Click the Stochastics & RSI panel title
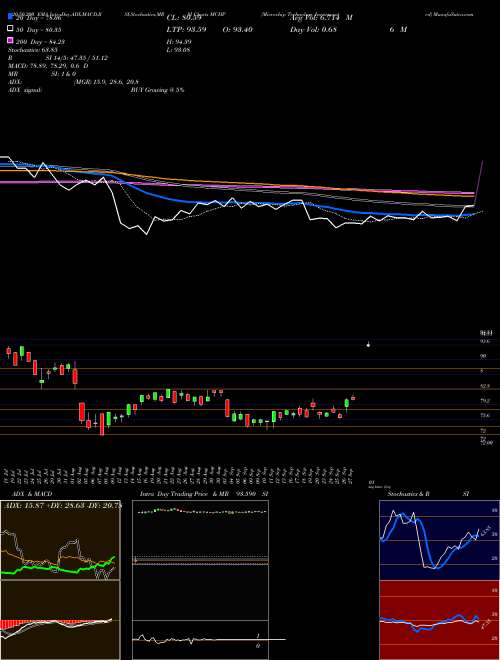Image resolution: width=500 pixels, height=660 pixels. click(x=428, y=494)
